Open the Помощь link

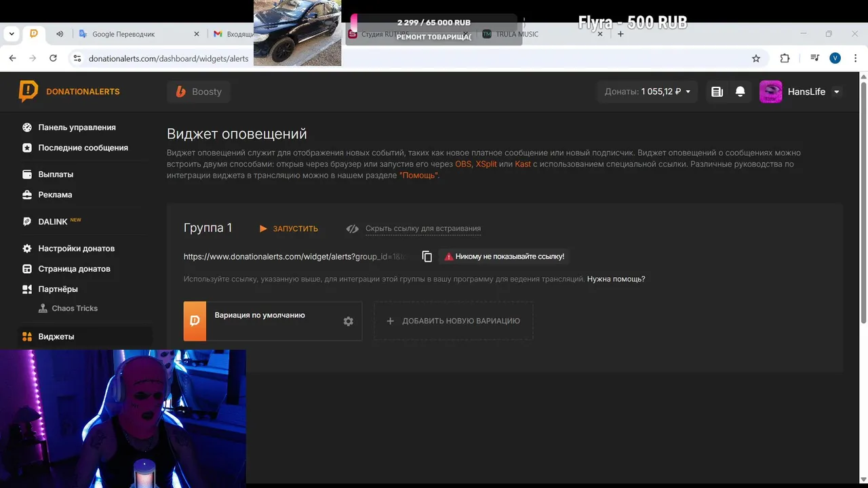point(418,176)
